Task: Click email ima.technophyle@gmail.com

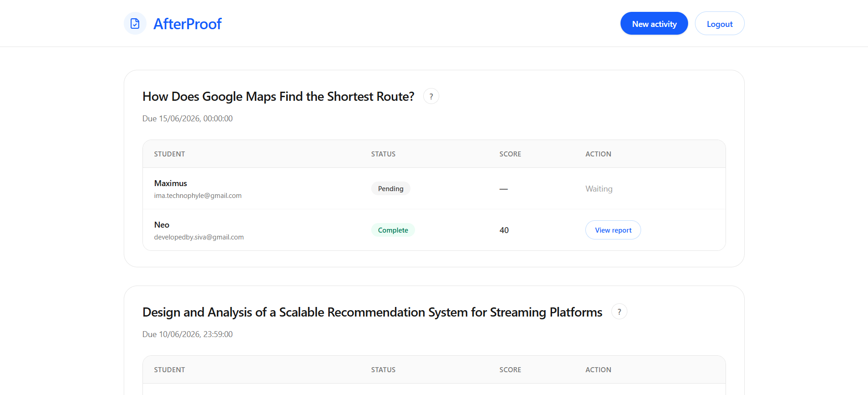Action: pos(198,196)
